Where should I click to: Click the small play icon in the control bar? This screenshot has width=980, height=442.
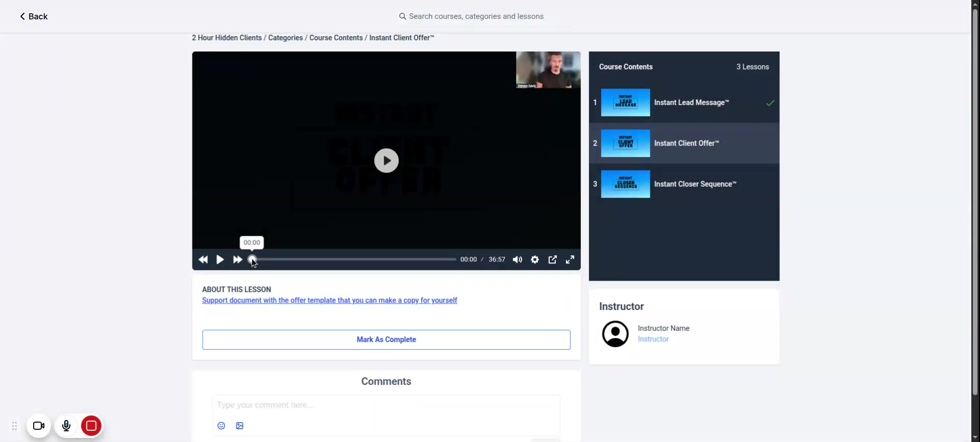(220, 260)
